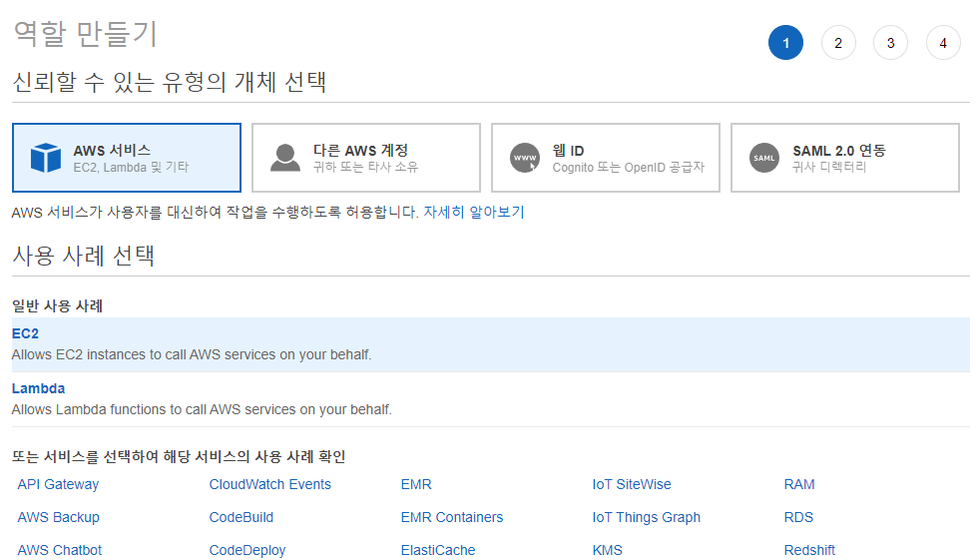This screenshot has width=980, height=560.
Task: Select the 웹 ID entity card
Action: [x=606, y=158]
